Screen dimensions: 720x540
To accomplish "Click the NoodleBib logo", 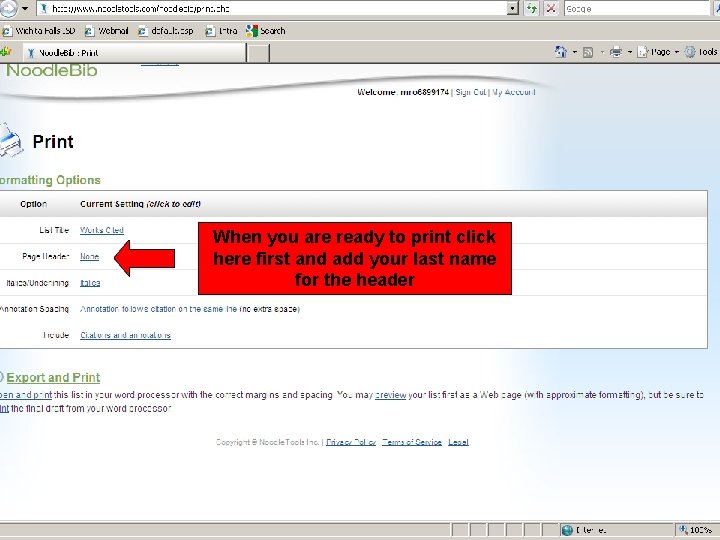I will pos(51,70).
